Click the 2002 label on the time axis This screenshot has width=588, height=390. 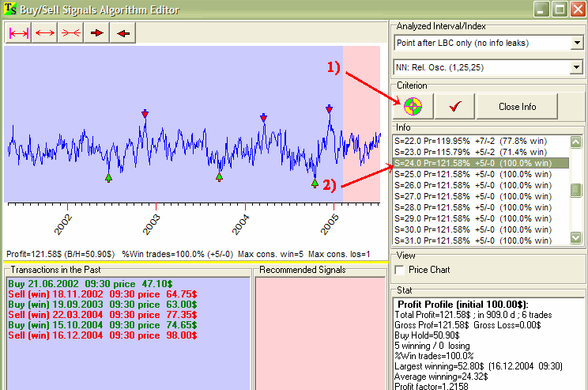tap(62, 225)
